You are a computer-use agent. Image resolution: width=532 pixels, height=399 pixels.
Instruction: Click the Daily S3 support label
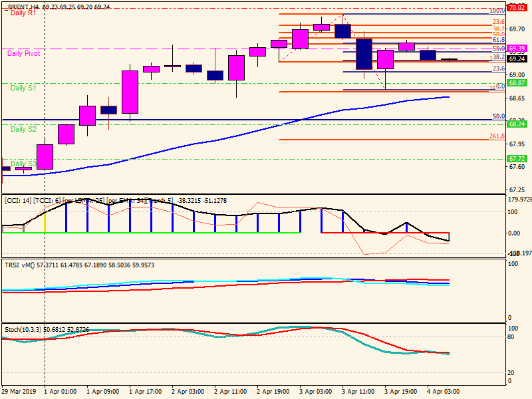(x=23, y=164)
